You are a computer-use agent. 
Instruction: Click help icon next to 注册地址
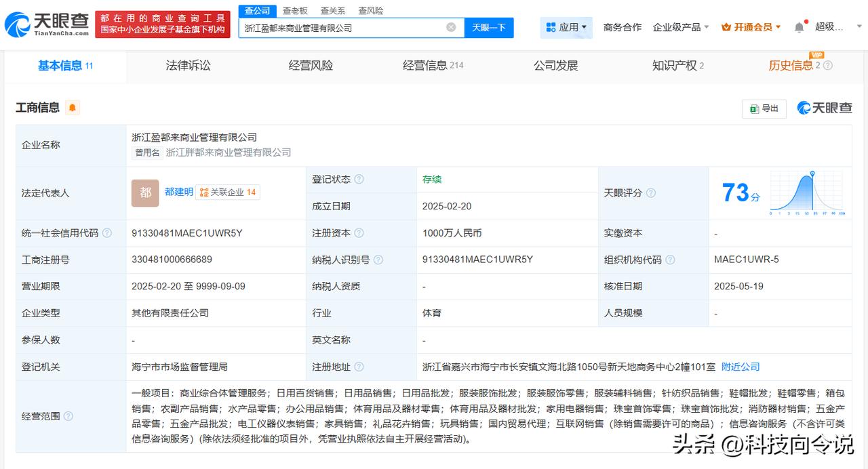359,367
